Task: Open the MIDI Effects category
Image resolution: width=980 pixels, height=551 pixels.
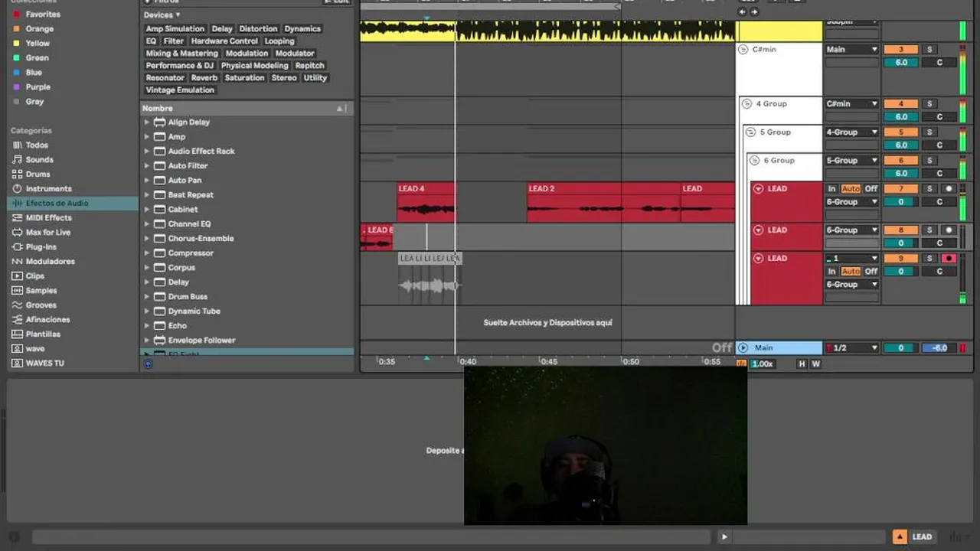Action: [48, 218]
